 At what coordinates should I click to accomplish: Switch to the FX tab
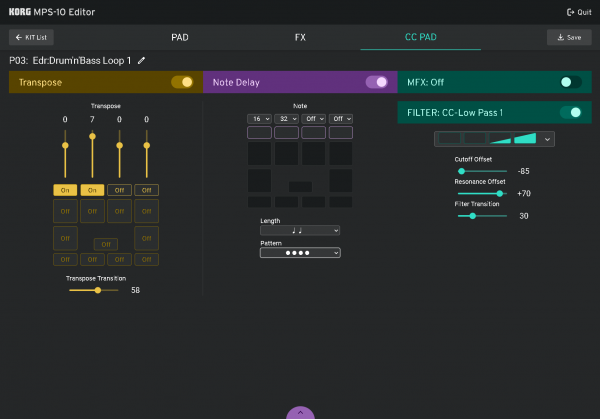click(300, 37)
